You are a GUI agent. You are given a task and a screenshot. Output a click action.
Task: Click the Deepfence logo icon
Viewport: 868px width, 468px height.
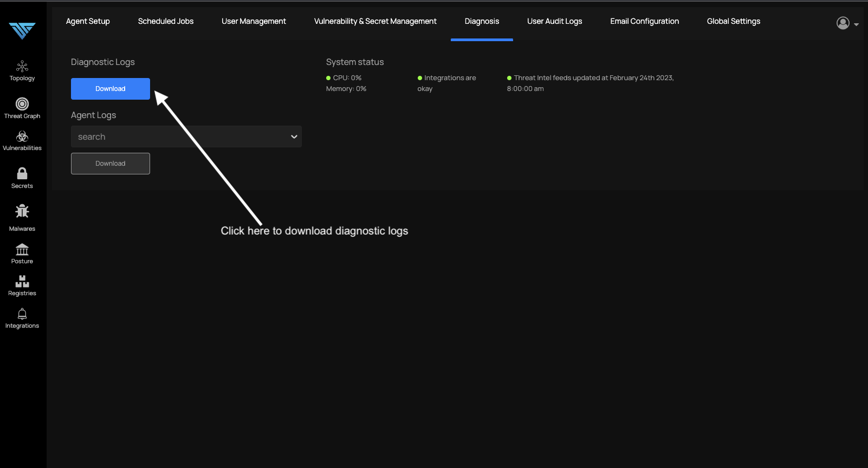click(22, 31)
